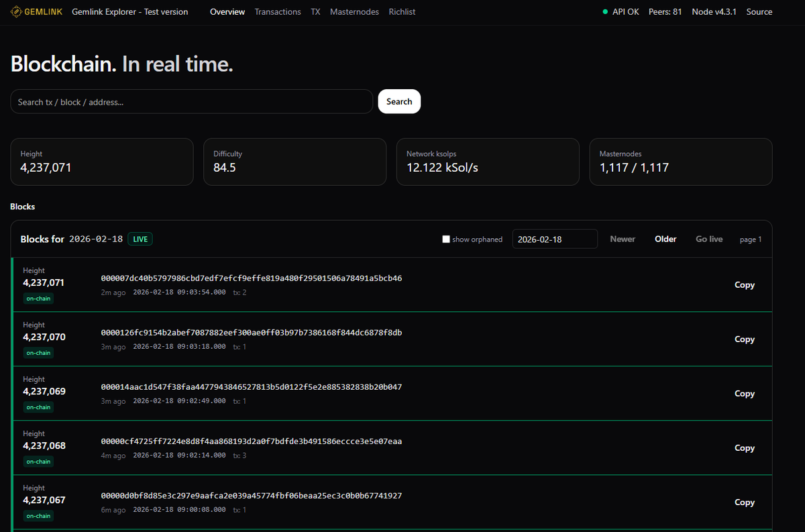Focus the Search tx / block / address field
Viewport: 805px width, 532px height.
point(191,101)
